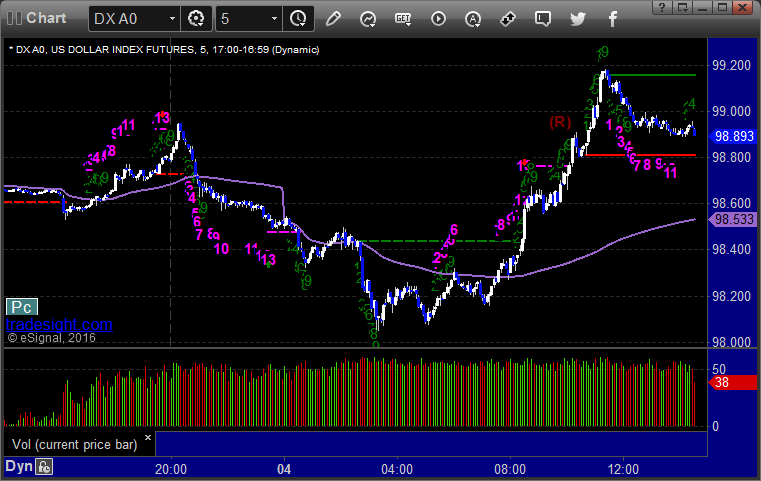Open the chat comment icon
The height and width of the screenshot is (481, 761).
click(x=543, y=19)
